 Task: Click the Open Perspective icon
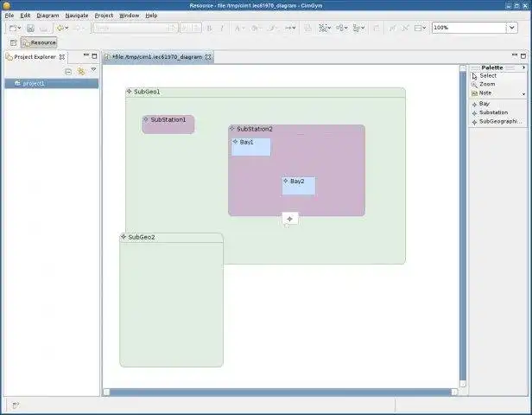13,42
